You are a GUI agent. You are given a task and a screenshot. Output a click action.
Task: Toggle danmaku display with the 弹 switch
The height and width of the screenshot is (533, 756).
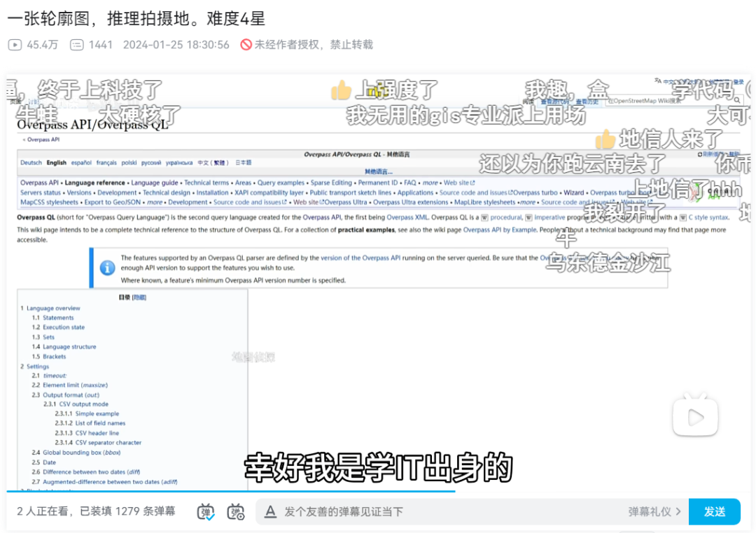click(204, 511)
